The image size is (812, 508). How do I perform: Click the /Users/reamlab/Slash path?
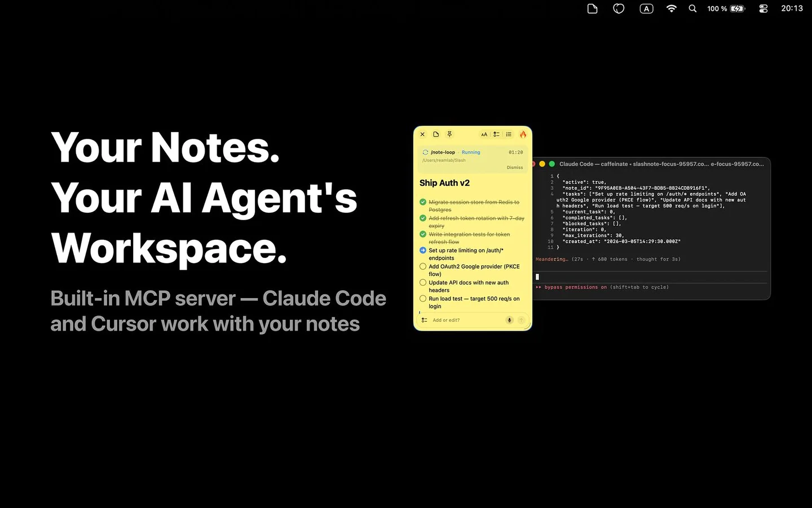(444, 160)
